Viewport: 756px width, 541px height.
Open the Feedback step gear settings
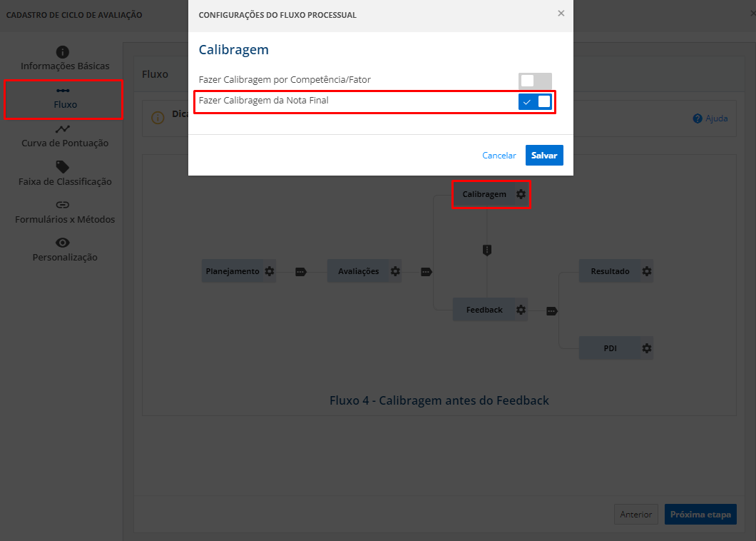click(521, 310)
